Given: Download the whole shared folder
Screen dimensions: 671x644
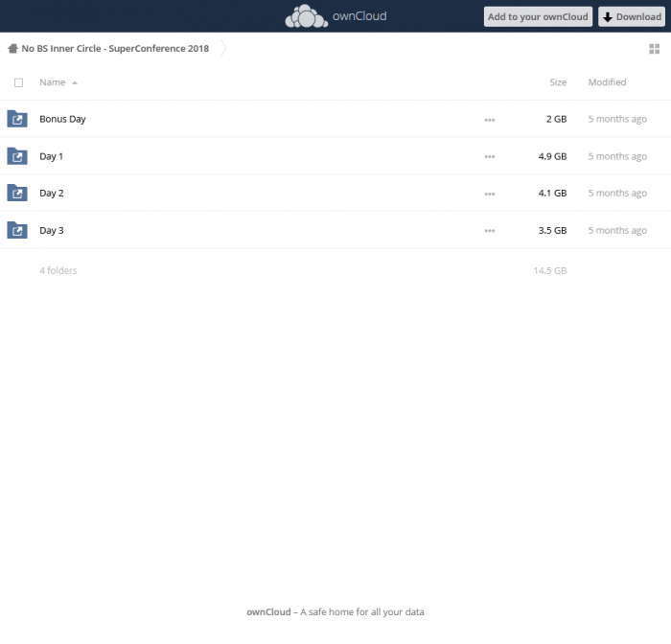Looking at the screenshot, I should [x=632, y=16].
